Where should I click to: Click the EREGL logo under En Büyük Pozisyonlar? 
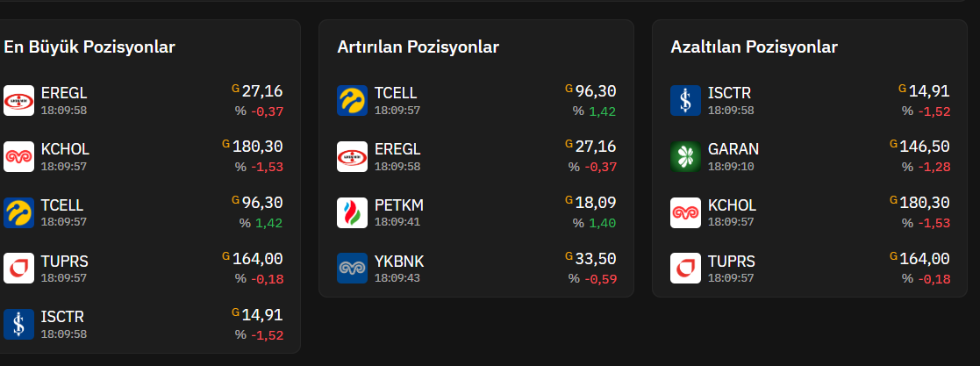[x=18, y=101]
